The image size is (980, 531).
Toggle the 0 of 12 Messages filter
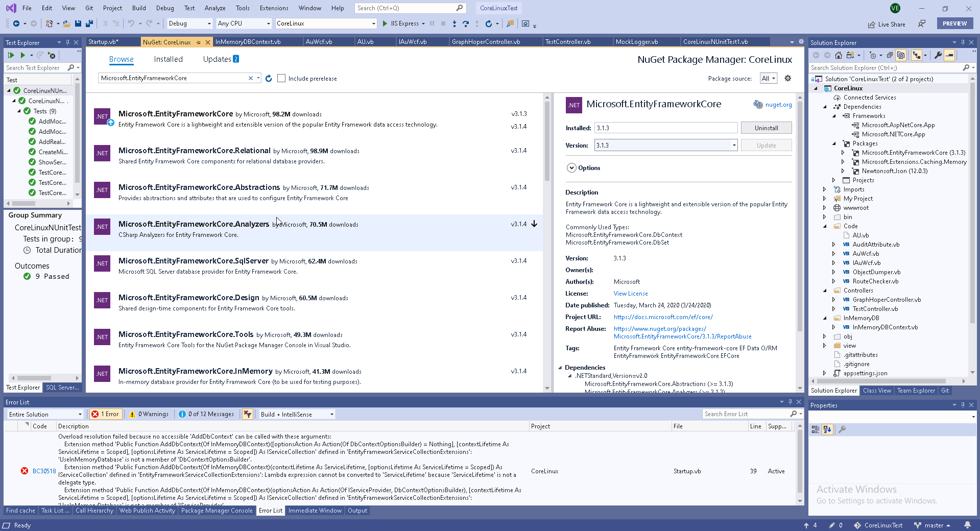(206, 414)
